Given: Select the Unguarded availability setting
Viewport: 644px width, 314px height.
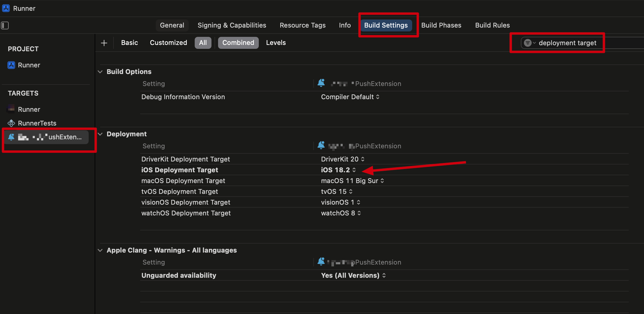Looking at the screenshot, I should (x=179, y=275).
